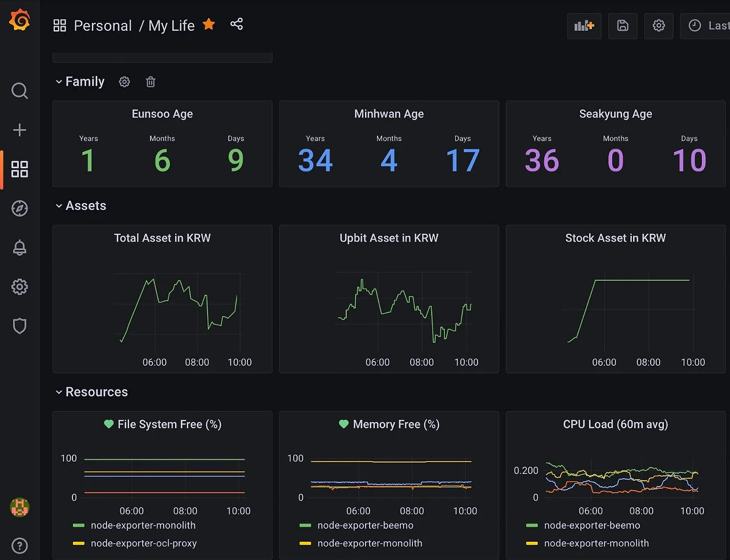Open the Server Admin shield icon

click(19, 326)
